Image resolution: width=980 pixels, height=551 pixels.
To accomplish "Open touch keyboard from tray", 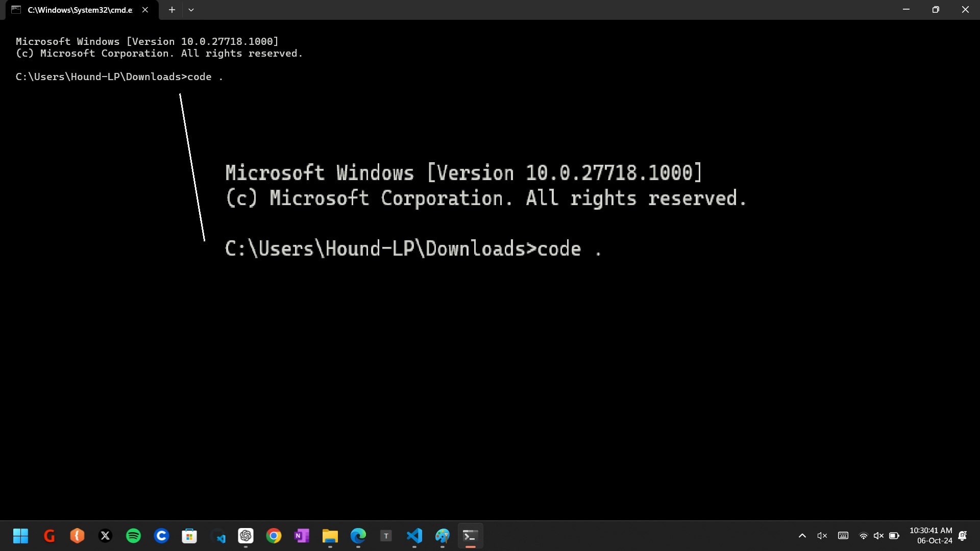I will point(843,536).
